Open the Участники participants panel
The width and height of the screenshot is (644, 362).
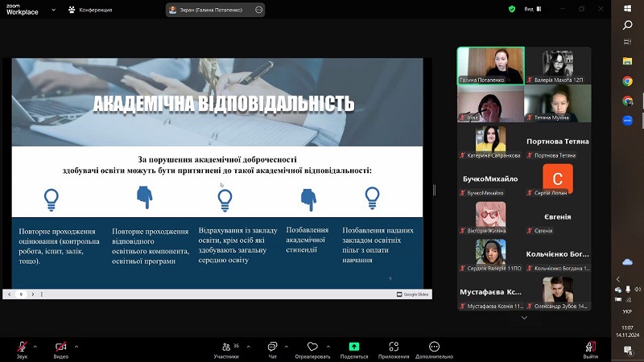pyautogui.click(x=226, y=350)
